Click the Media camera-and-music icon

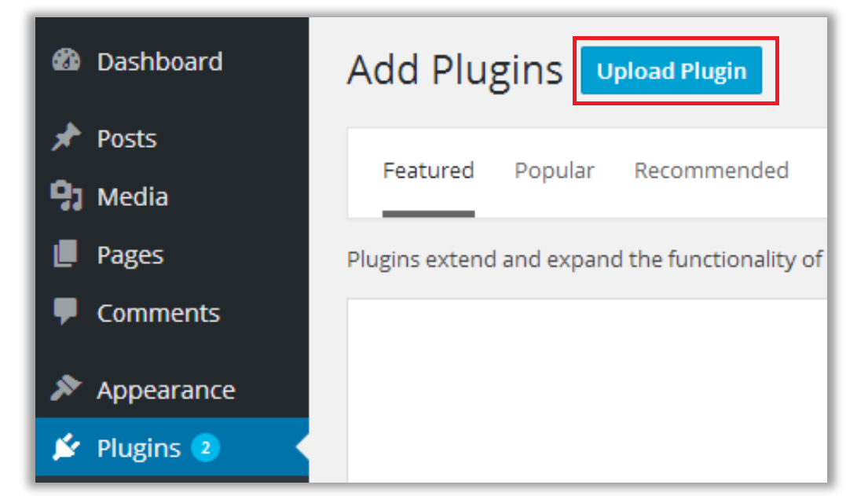(66, 197)
